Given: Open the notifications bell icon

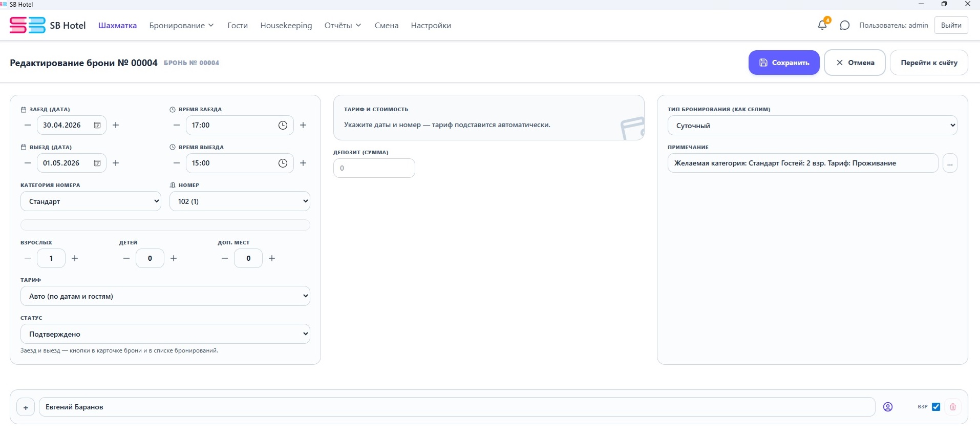Looking at the screenshot, I should click(822, 25).
